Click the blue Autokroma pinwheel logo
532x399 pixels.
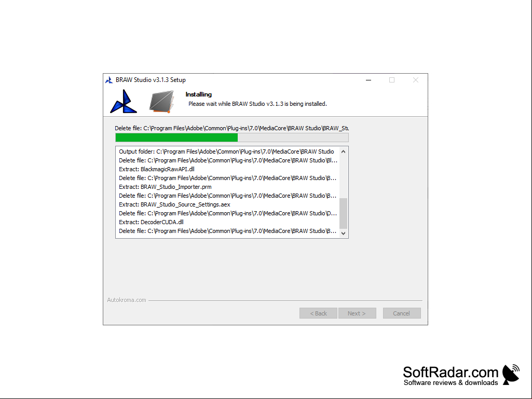[x=124, y=102]
